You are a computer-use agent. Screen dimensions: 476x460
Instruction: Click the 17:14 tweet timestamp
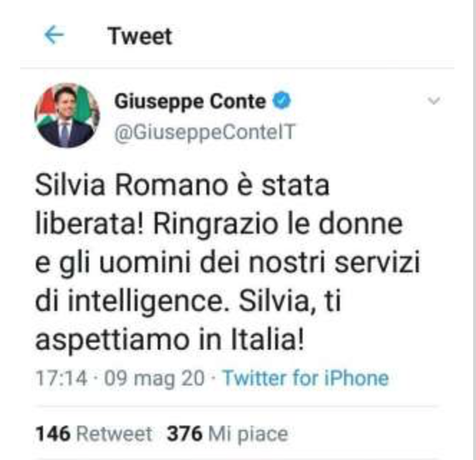click(62, 378)
